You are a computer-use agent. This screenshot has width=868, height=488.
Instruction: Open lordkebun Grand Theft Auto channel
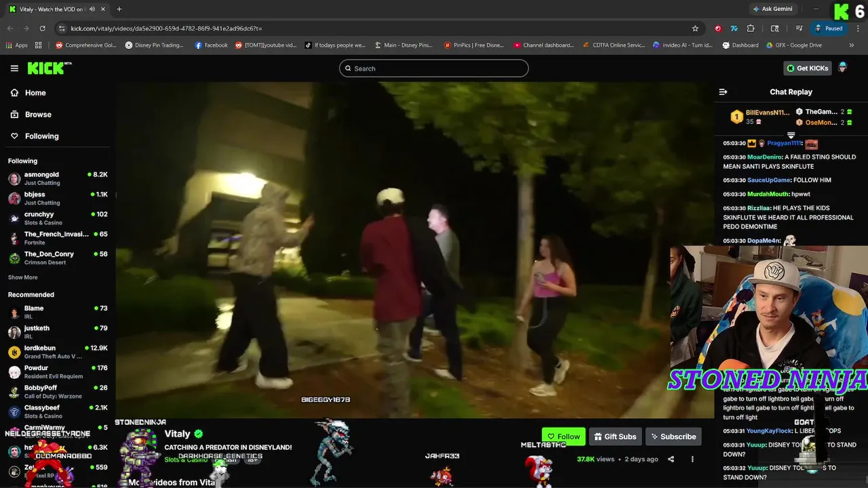[58, 352]
